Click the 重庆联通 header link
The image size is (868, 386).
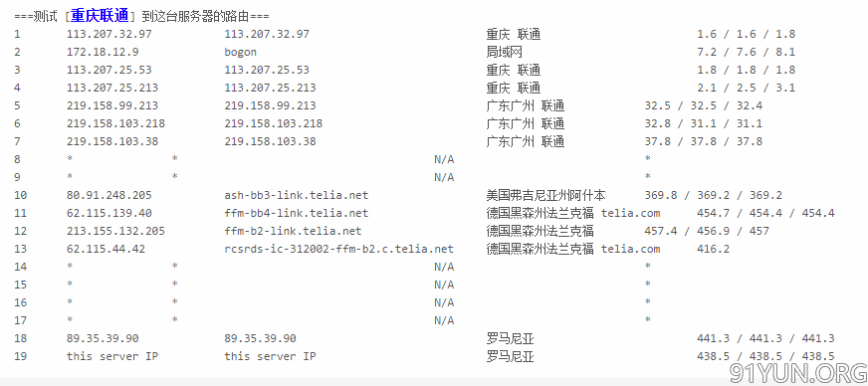100,16
